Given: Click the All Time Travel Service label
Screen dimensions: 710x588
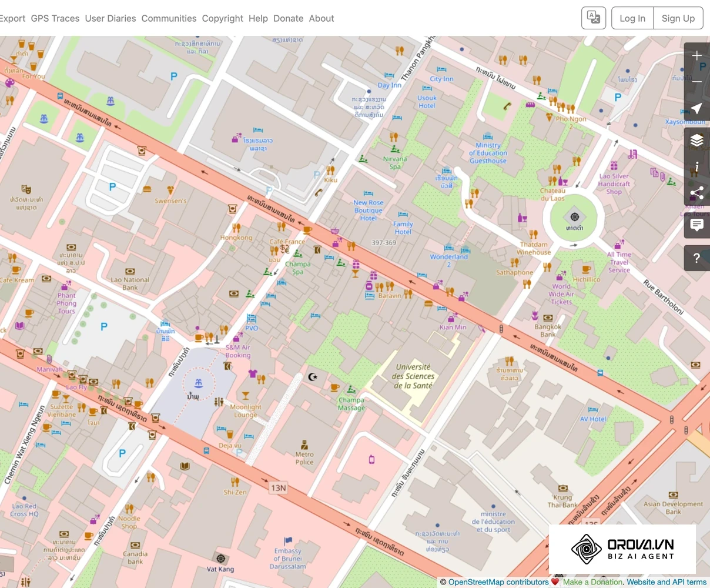Looking at the screenshot, I should coord(619,262).
